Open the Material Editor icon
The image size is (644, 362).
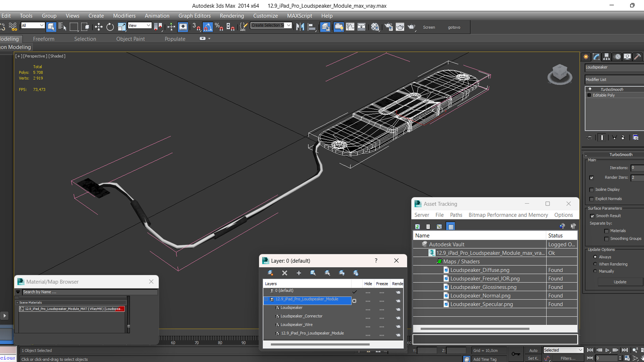(375, 27)
